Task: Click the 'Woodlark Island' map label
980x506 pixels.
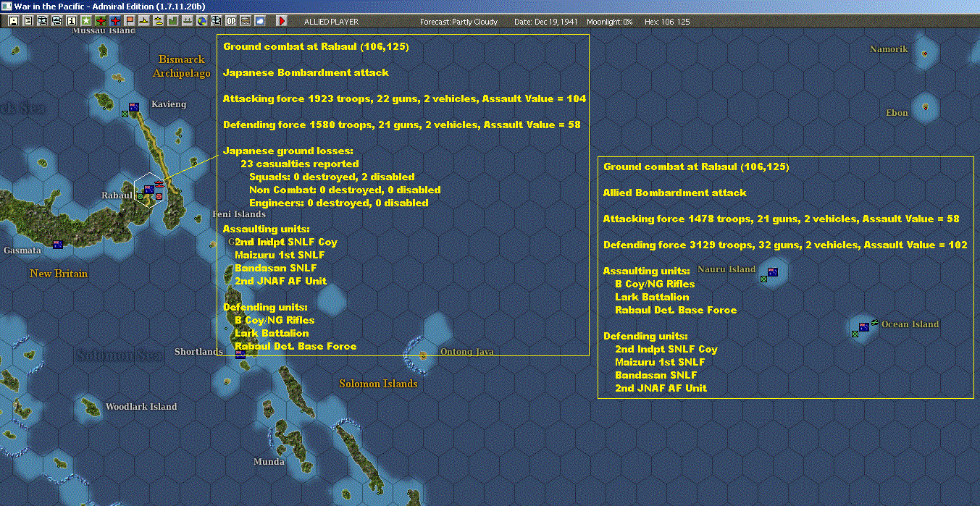Action: click(x=141, y=407)
